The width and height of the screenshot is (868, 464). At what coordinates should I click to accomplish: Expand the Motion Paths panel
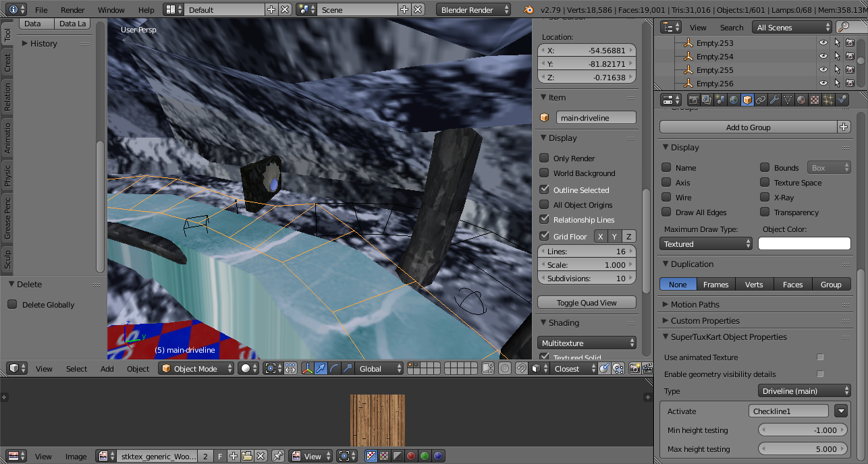(695, 305)
